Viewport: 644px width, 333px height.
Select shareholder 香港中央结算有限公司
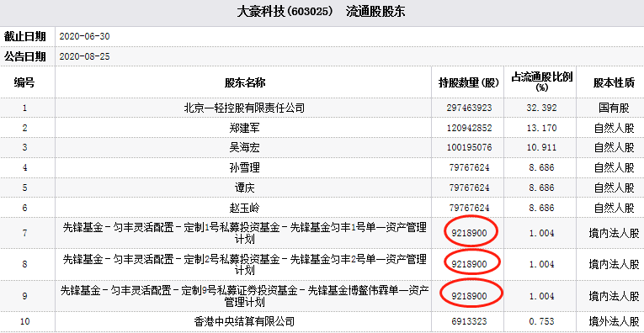[244, 321]
